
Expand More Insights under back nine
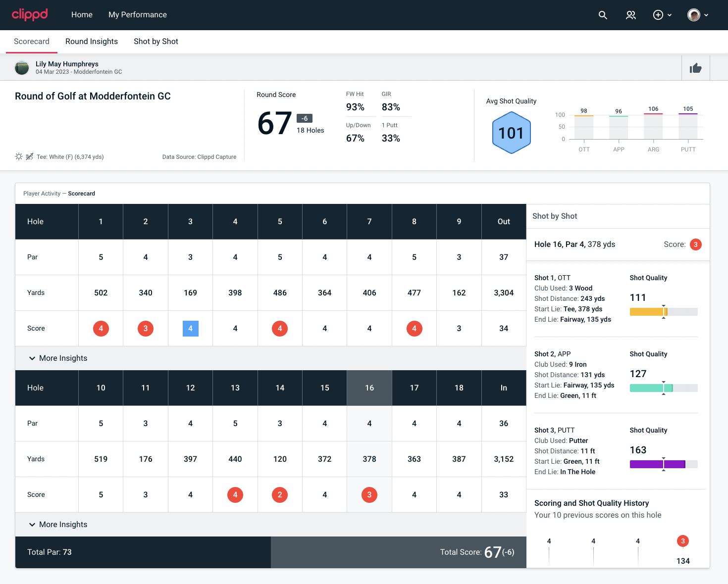(58, 525)
